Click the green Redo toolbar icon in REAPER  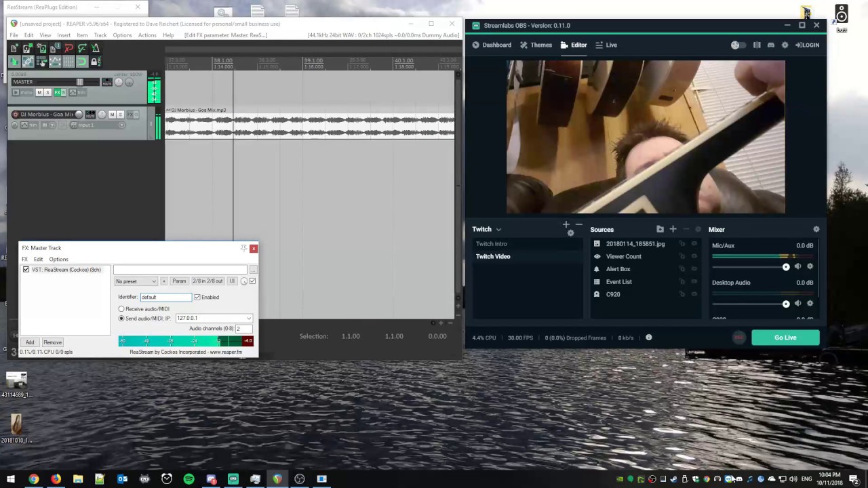(82, 48)
